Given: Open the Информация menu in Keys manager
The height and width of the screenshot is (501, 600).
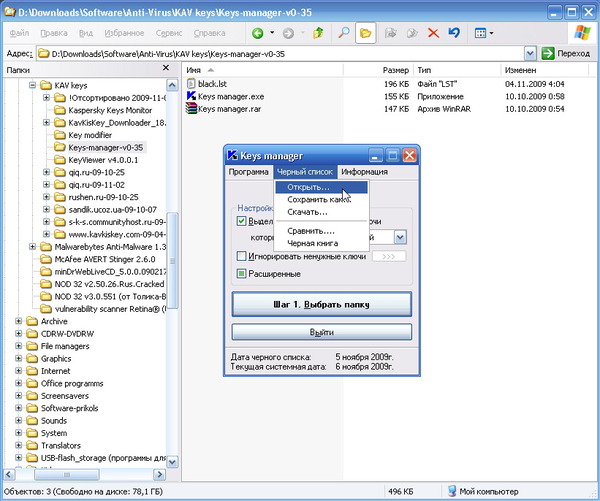Looking at the screenshot, I should tap(364, 172).
